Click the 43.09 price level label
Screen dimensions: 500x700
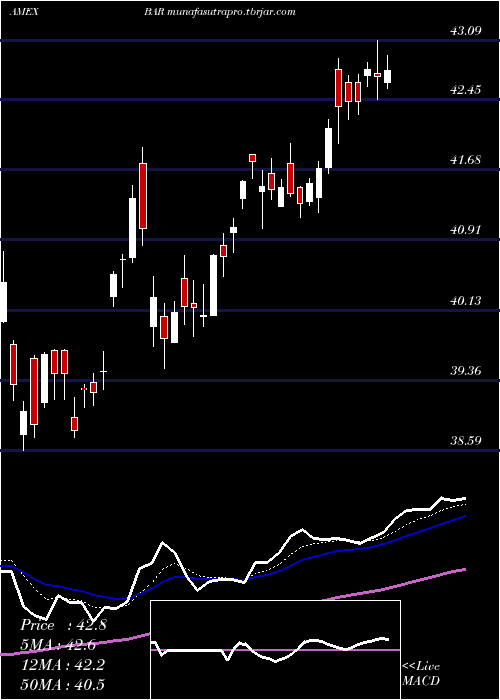pos(466,31)
